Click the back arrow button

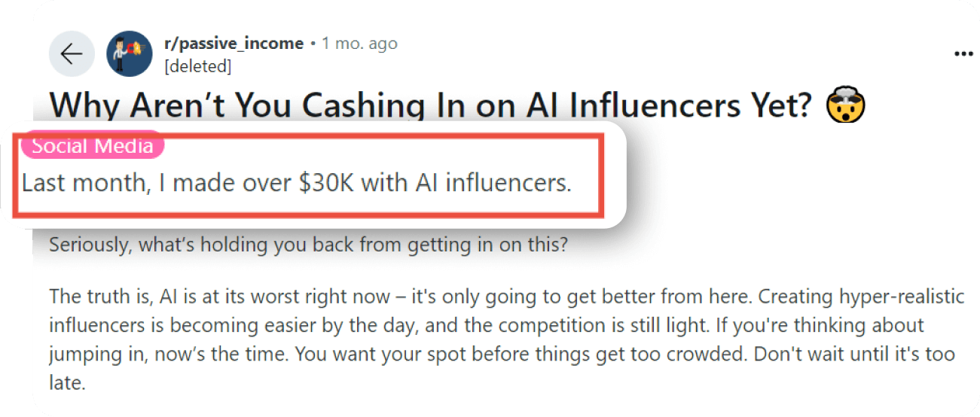click(72, 54)
